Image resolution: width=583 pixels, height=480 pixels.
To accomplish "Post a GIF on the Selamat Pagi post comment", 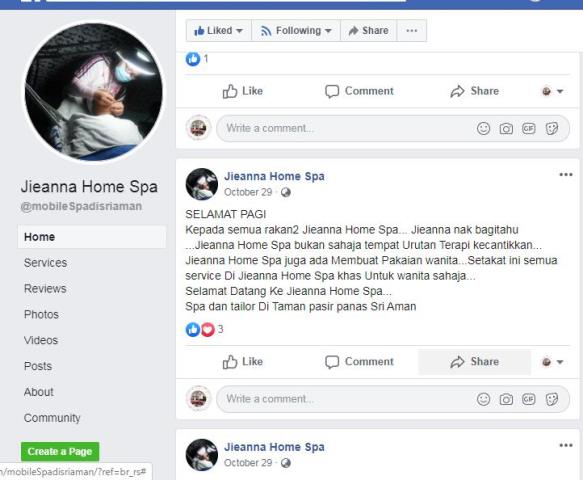I will pyautogui.click(x=529, y=399).
